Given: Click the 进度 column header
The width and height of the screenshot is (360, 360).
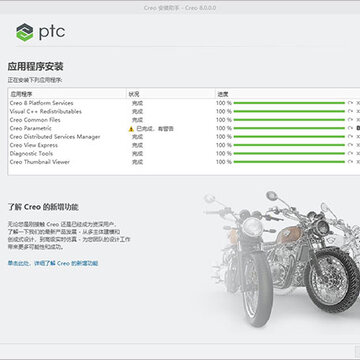Looking at the screenshot, I should click(x=288, y=94).
